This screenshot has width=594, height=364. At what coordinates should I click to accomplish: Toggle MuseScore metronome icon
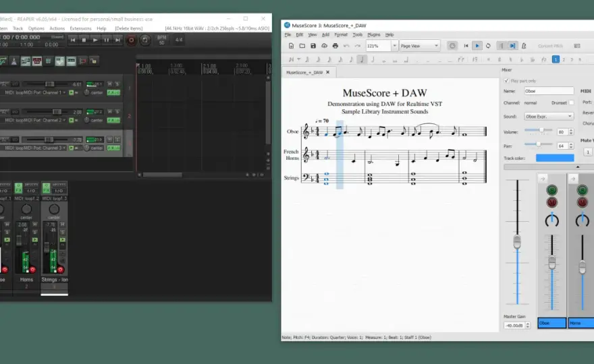[x=524, y=46]
